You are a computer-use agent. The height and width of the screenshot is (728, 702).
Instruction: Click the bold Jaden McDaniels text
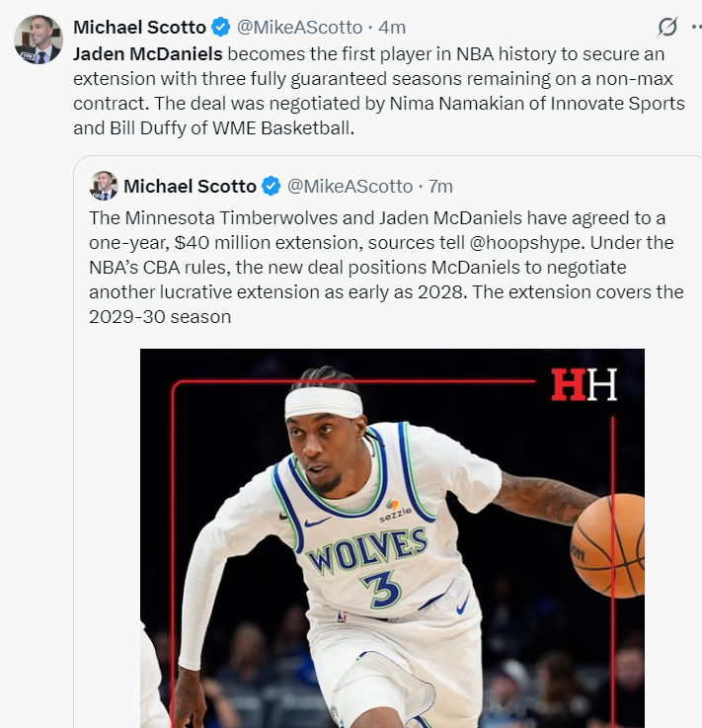click(x=148, y=54)
